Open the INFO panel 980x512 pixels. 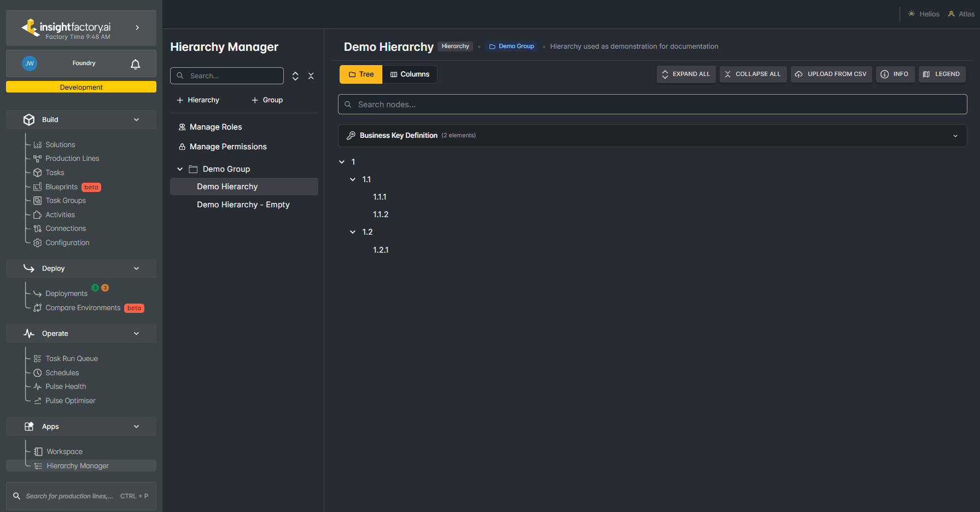click(x=895, y=74)
